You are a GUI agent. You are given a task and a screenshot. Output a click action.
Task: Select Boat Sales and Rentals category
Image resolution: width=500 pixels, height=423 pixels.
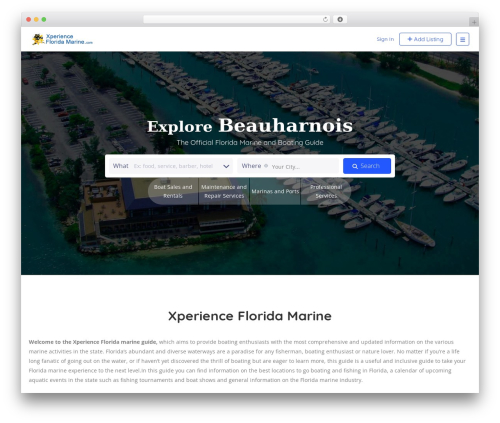coord(173,191)
